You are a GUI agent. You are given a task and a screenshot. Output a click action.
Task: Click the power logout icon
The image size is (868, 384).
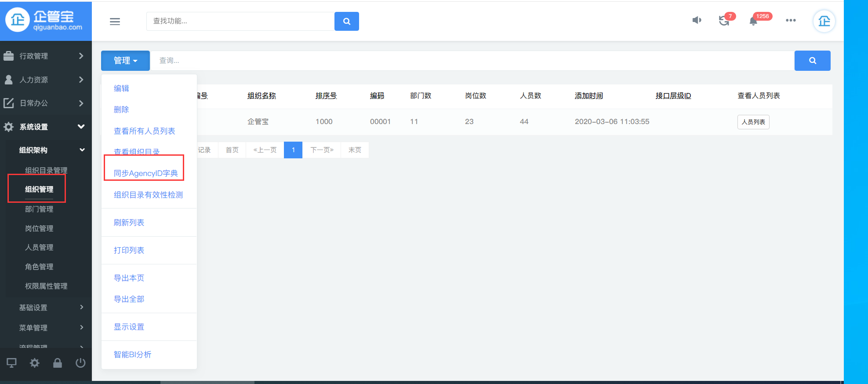click(80, 363)
